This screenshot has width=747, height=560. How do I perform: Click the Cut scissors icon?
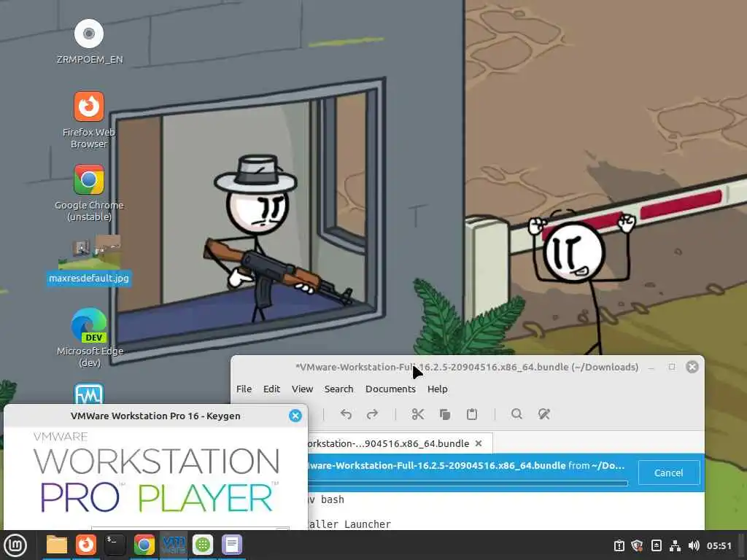point(418,414)
